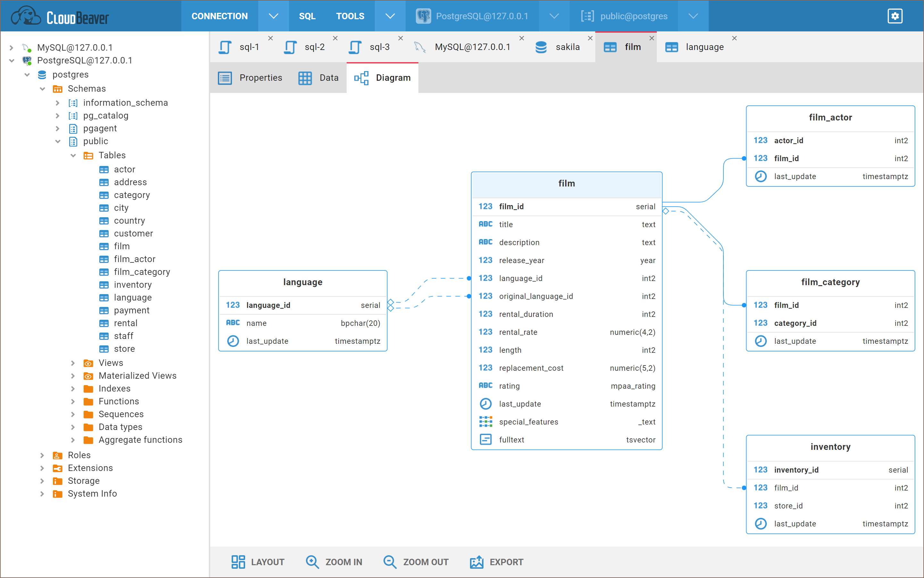Click the ZOOM OUT magnifier icon
The height and width of the screenshot is (578, 924).
tap(389, 561)
